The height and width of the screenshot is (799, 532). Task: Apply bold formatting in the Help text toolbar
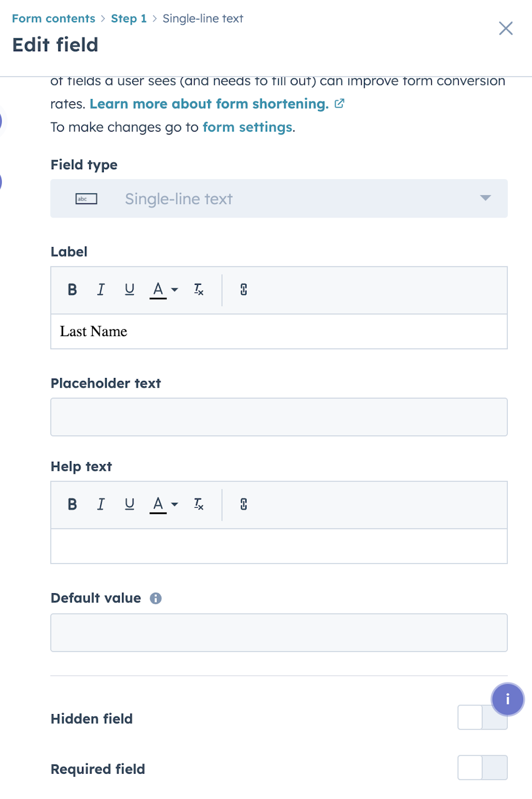coord(72,504)
